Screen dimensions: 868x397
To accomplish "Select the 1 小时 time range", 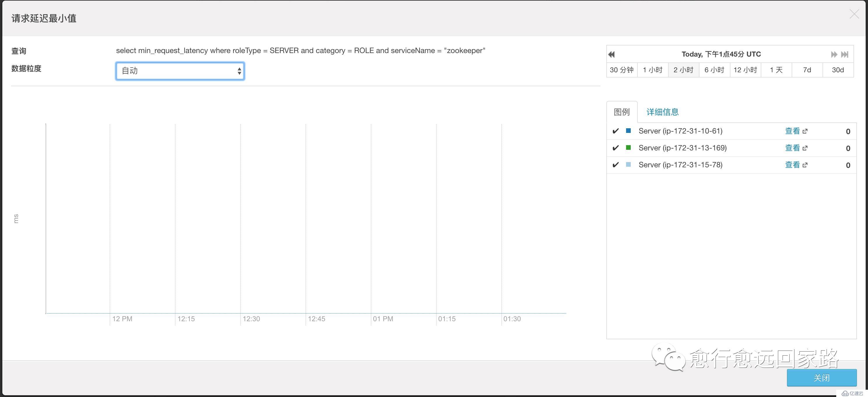I will pyautogui.click(x=653, y=70).
